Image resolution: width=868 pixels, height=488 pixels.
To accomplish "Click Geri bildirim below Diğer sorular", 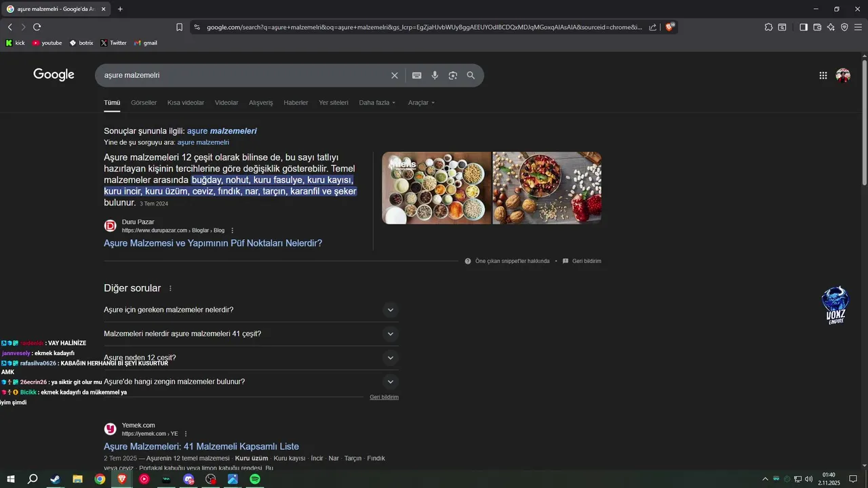I will click(x=384, y=397).
